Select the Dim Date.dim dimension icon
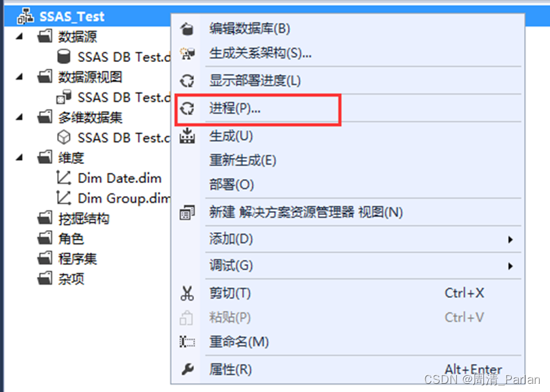The height and width of the screenshot is (392, 550). tap(63, 178)
